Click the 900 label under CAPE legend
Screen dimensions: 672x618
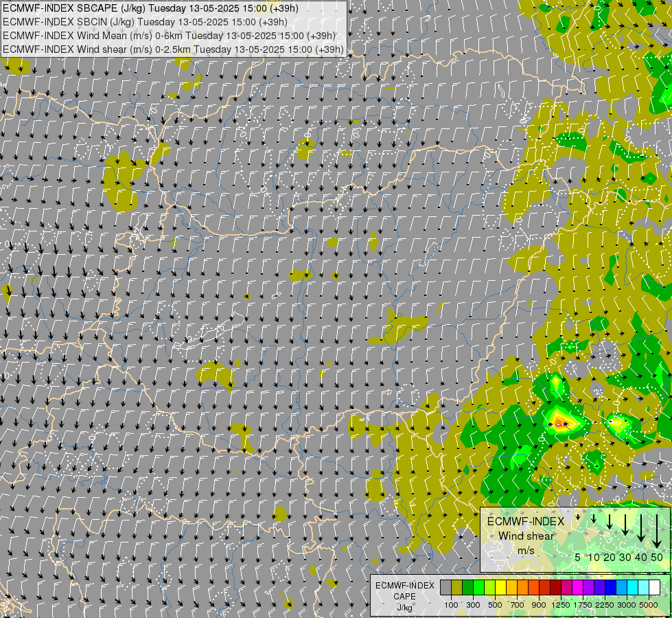tap(539, 605)
